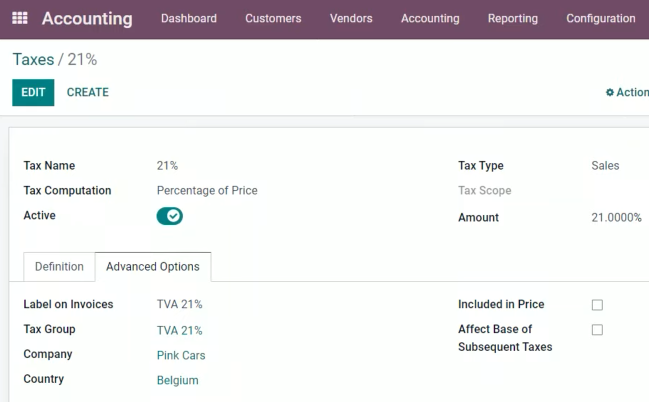Open the apps grid menu icon

pyautogui.click(x=19, y=18)
